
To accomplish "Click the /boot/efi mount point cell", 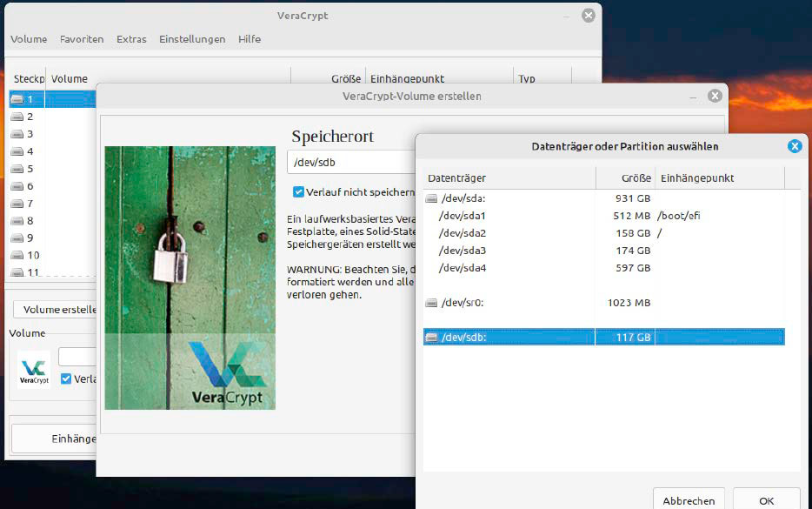I will [x=678, y=216].
